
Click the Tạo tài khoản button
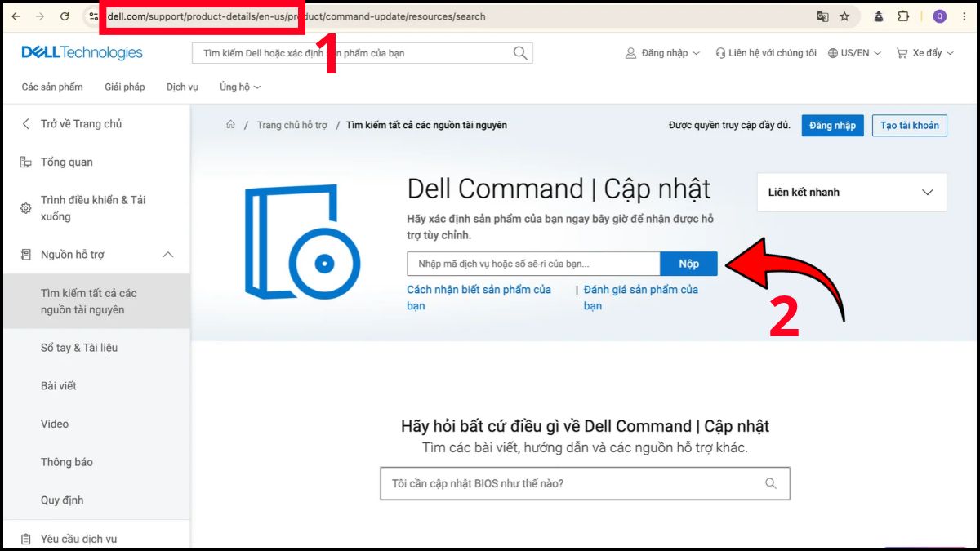pyautogui.click(x=910, y=125)
